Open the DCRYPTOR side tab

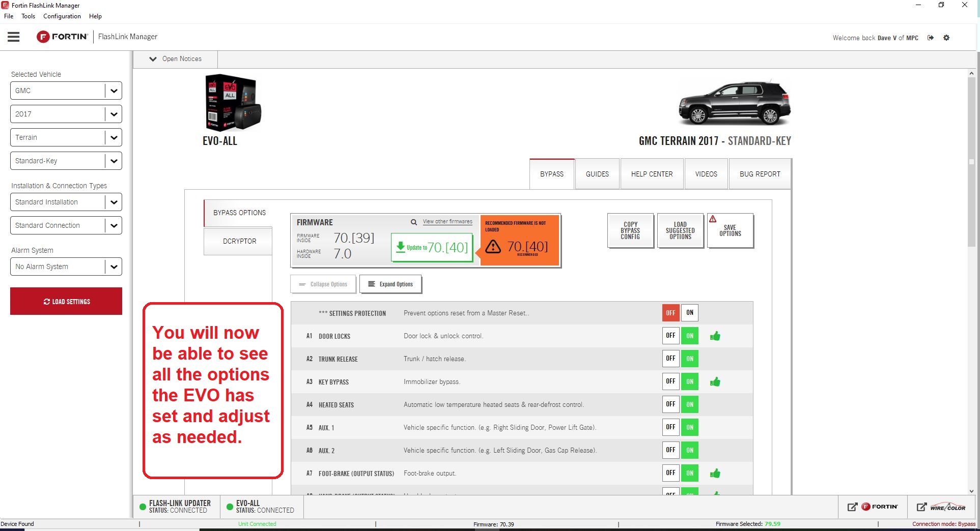tap(239, 241)
